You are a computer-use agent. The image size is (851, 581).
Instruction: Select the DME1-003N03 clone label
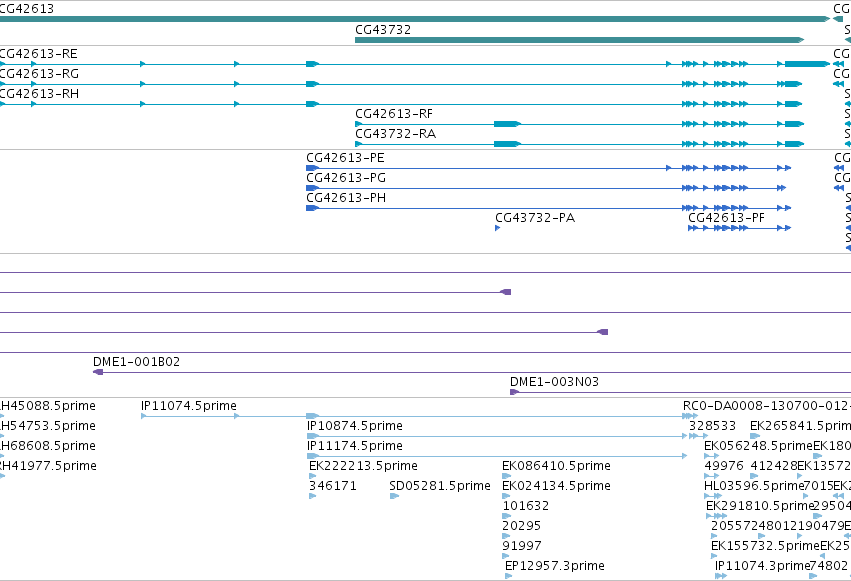pyautogui.click(x=555, y=382)
